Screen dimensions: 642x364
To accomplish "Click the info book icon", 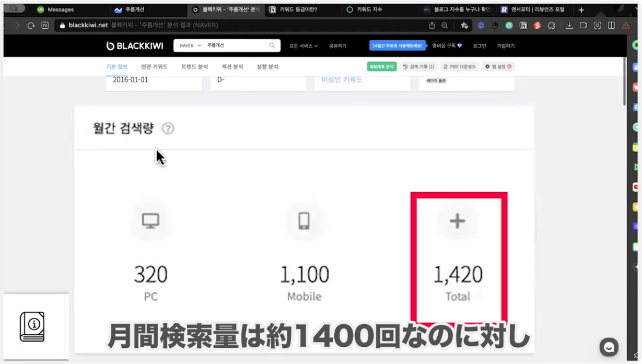I will pyautogui.click(x=32, y=326).
